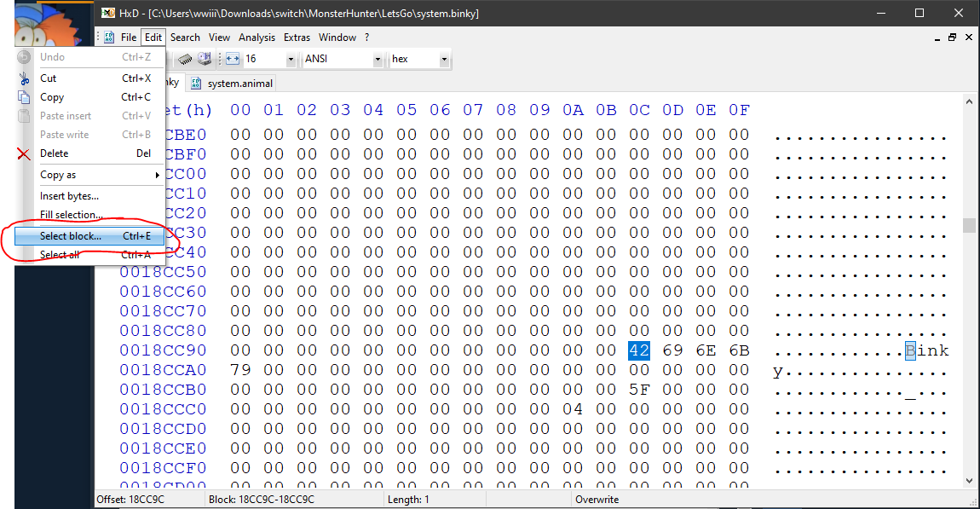The width and height of the screenshot is (980, 509).
Task: Open the Analysis menu
Action: tap(257, 38)
